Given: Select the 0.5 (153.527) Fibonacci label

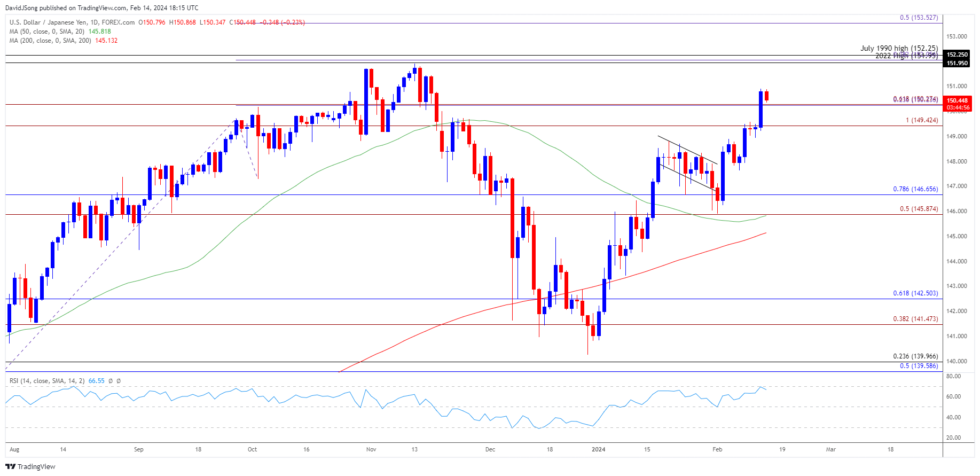Looking at the screenshot, I should [919, 18].
